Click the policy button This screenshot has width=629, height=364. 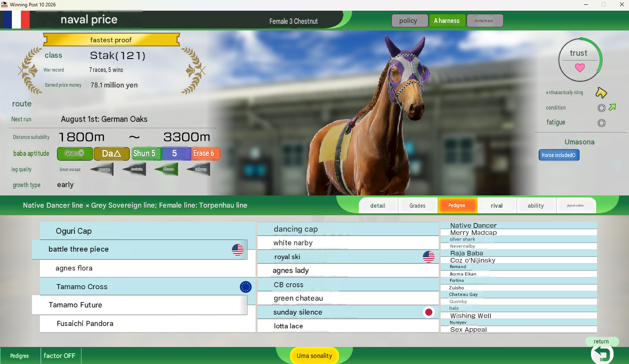(x=409, y=21)
